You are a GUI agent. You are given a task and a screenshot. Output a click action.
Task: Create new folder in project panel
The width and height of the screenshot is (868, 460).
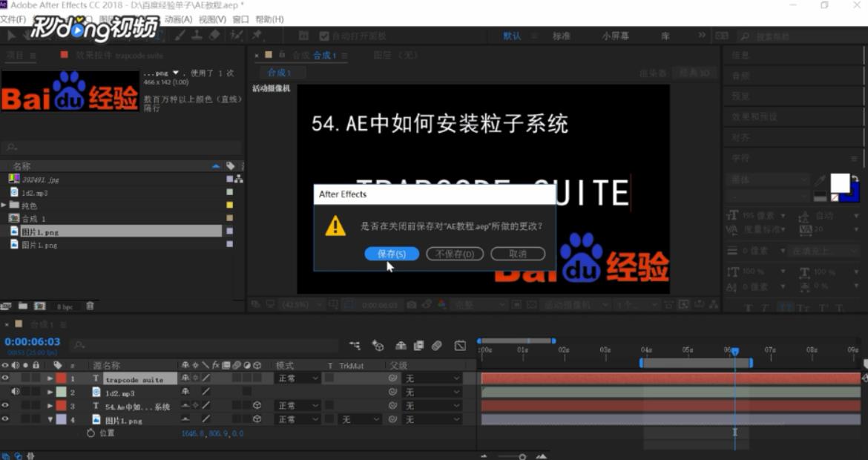23,306
